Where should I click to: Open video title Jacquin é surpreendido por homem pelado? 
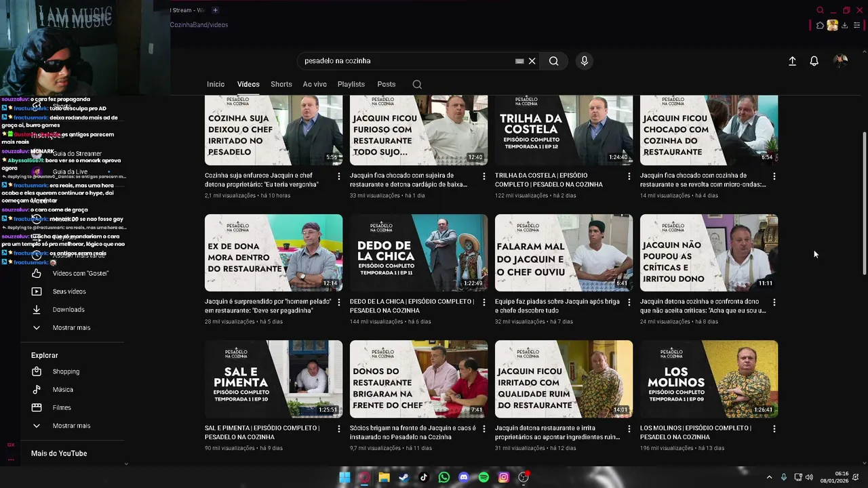coord(268,306)
